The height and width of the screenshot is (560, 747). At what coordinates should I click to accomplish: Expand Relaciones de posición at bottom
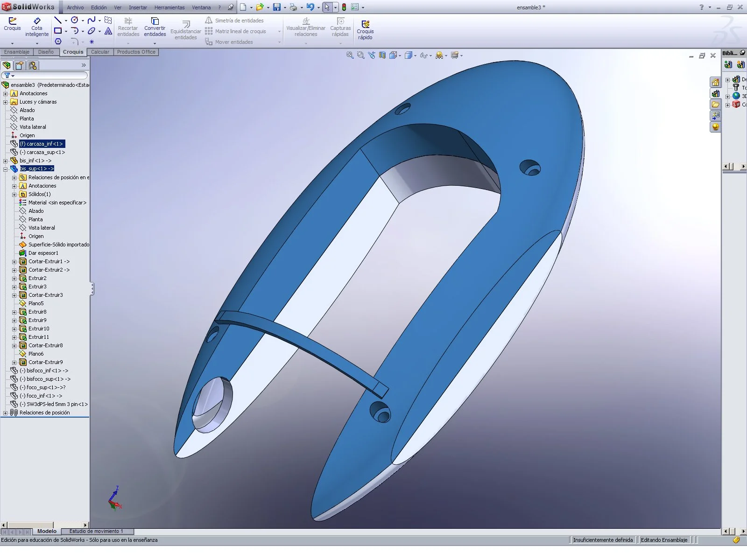click(5, 413)
